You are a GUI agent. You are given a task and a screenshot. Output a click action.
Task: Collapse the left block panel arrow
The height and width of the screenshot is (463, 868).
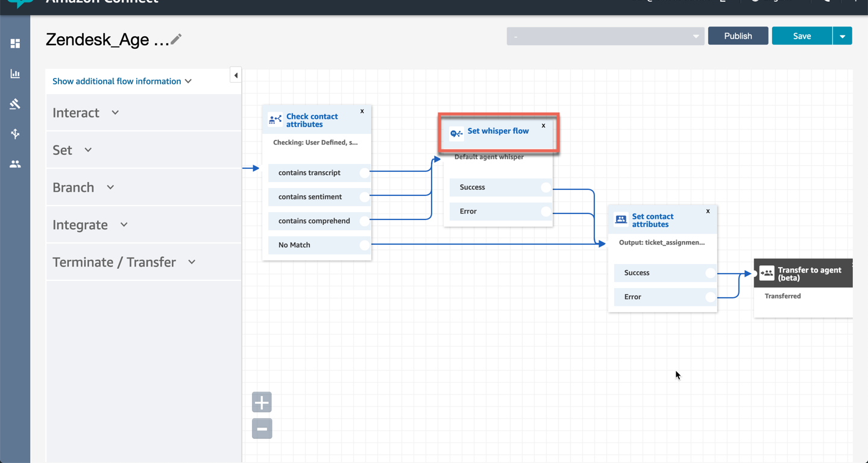point(236,75)
